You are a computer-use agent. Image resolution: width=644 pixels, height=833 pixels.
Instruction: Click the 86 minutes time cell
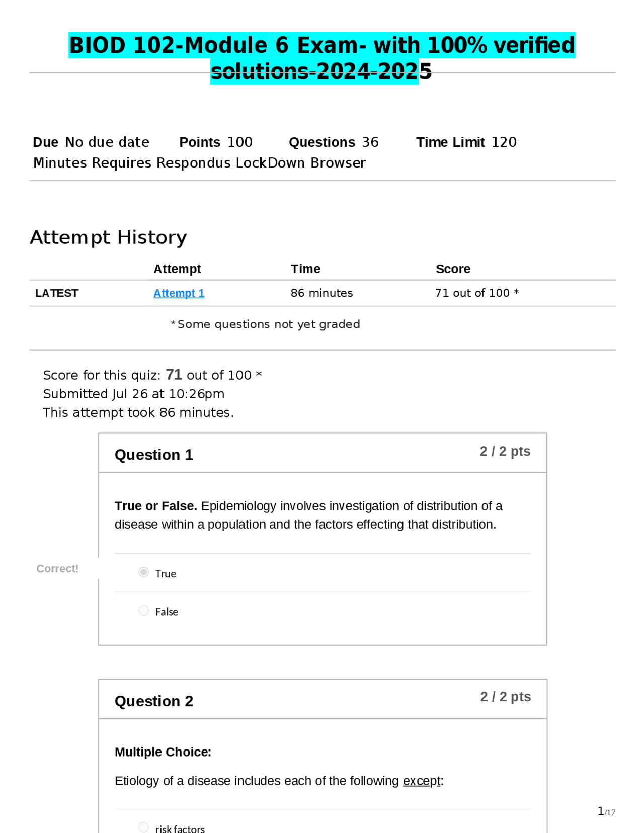[x=321, y=293]
